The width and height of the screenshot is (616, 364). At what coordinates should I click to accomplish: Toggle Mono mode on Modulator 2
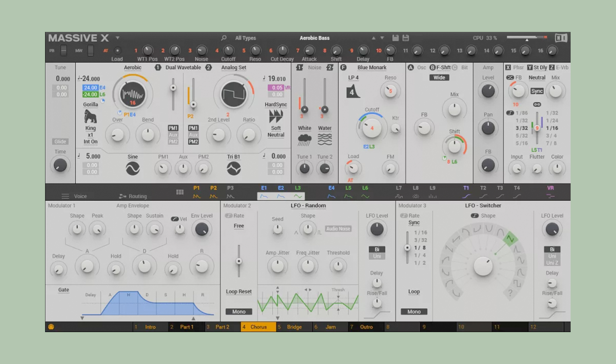click(x=239, y=311)
